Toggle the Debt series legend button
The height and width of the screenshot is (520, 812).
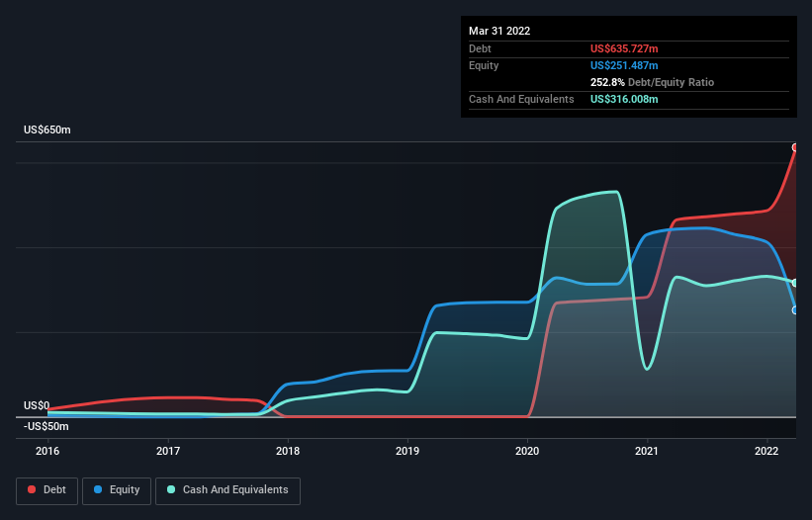(x=47, y=490)
